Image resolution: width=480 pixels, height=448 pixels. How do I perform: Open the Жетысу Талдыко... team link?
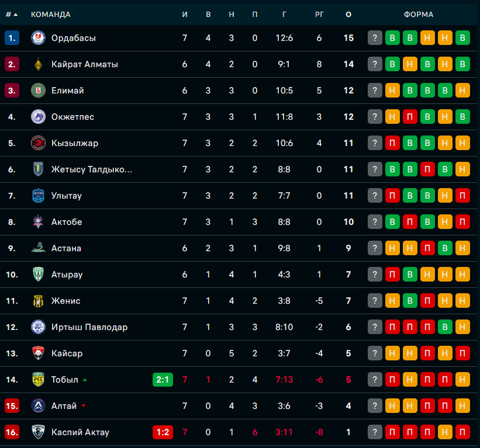click(92, 169)
